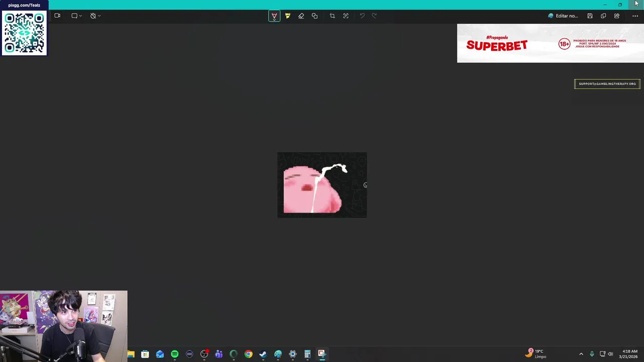The width and height of the screenshot is (644, 362).
Task: Select the yellow highlighter tool
Action: tap(288, 16)
